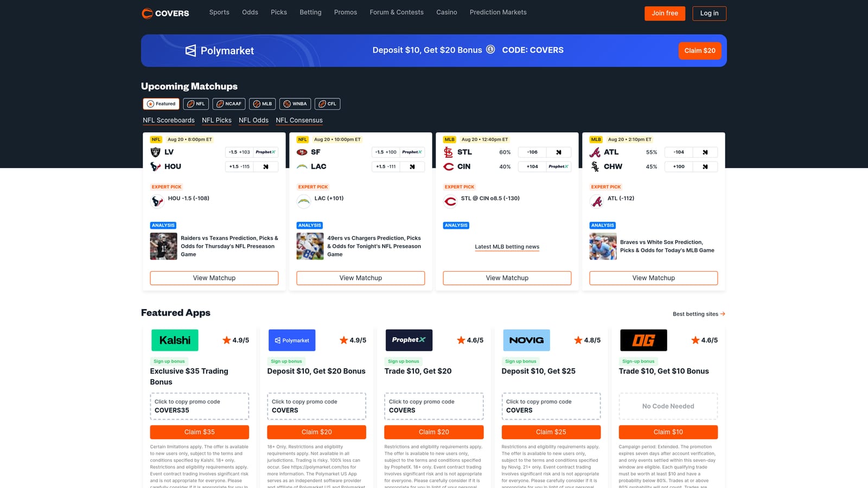Click the Braves logo beside ATL (-112) pick
Image resolution: width=868 pixels, height=488 pixels.
point(597,202)
